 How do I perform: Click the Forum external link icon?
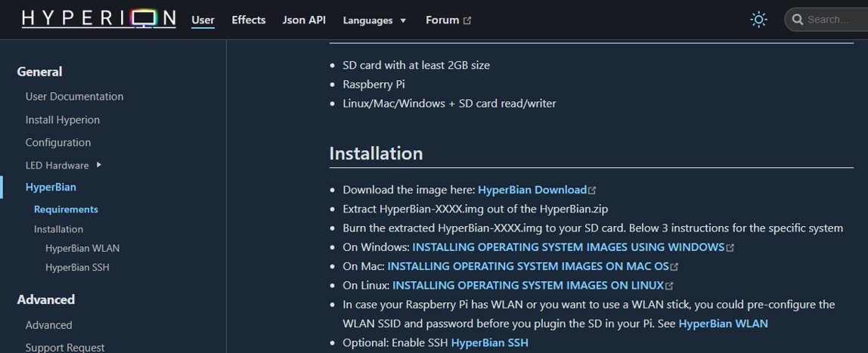coord(467,20)
